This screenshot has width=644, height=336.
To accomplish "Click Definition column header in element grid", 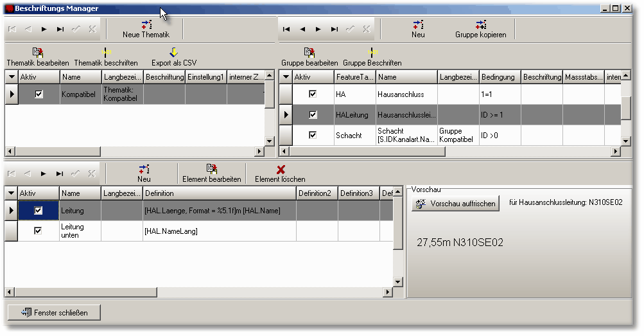I will (220, 193).
